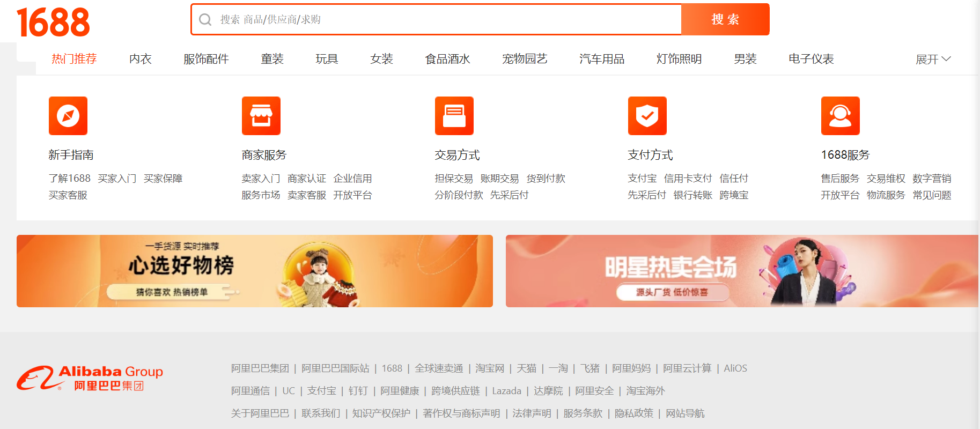Open the 担保交易 link
The width and height of the screenshot is (980, 429).
tap(454, 179)
